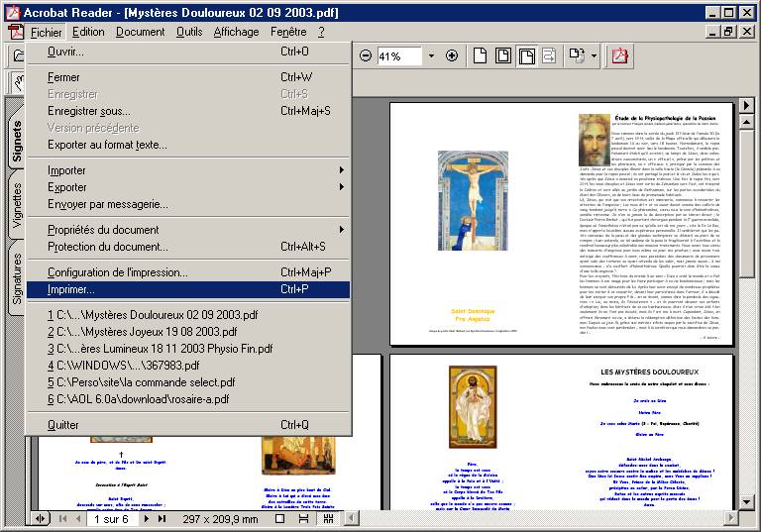Click the page size text 297 x 209,9 mm
This screenshot has height=532, width=761.
(220, 519)
